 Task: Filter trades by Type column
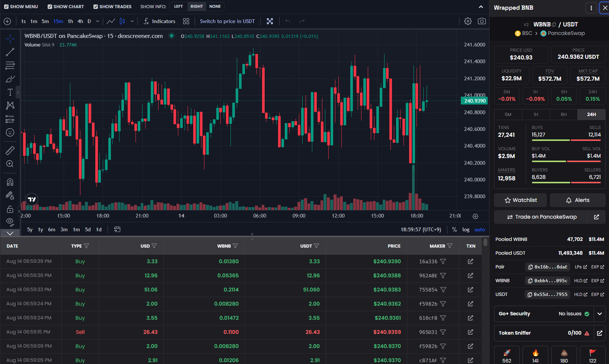86,246
